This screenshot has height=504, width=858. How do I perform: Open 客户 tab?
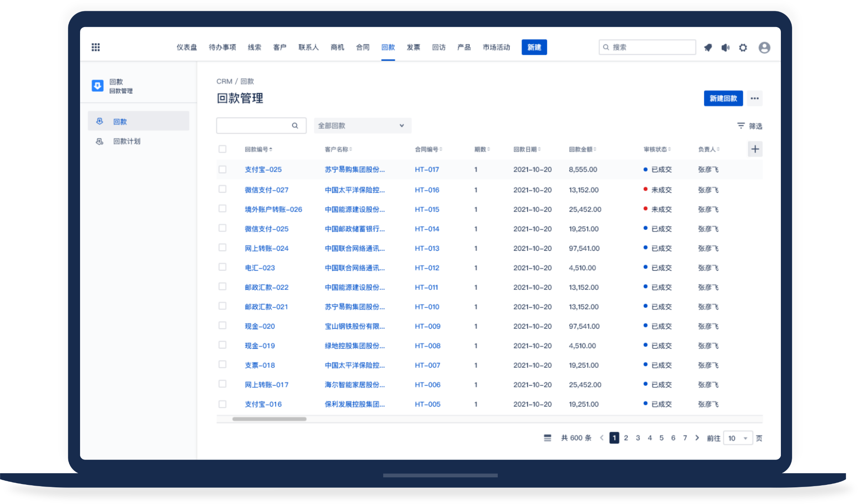pos(280,47)
